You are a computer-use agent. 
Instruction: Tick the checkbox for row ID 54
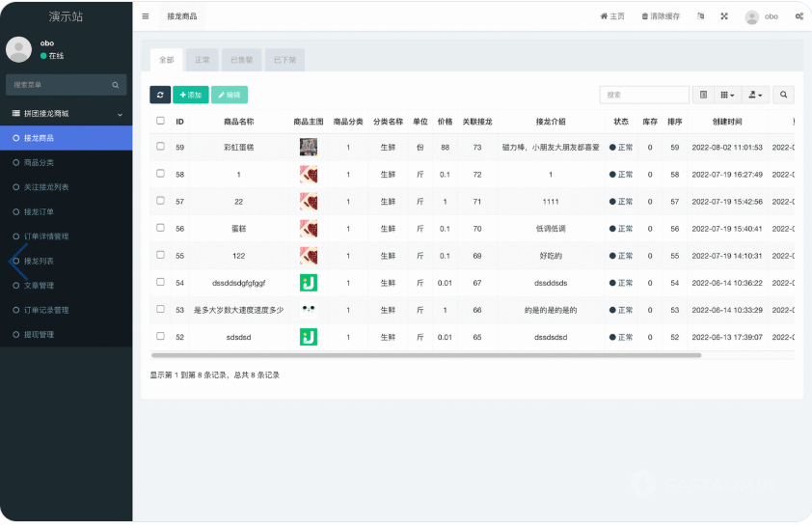pos(160,283)
